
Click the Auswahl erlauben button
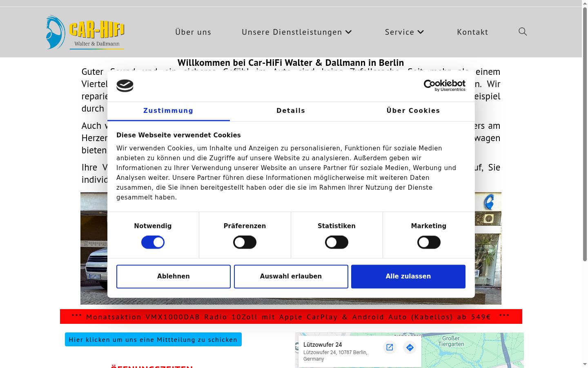[x=291, y=276]
